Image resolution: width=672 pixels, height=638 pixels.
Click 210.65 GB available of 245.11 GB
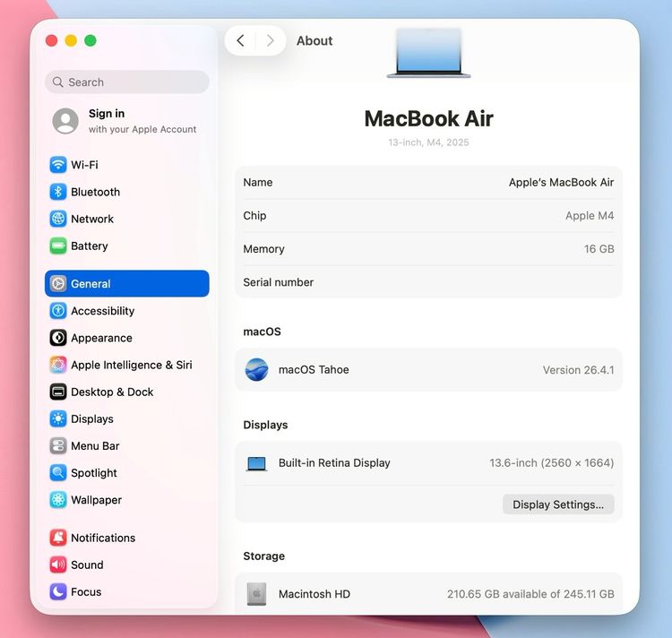[530, 594]
